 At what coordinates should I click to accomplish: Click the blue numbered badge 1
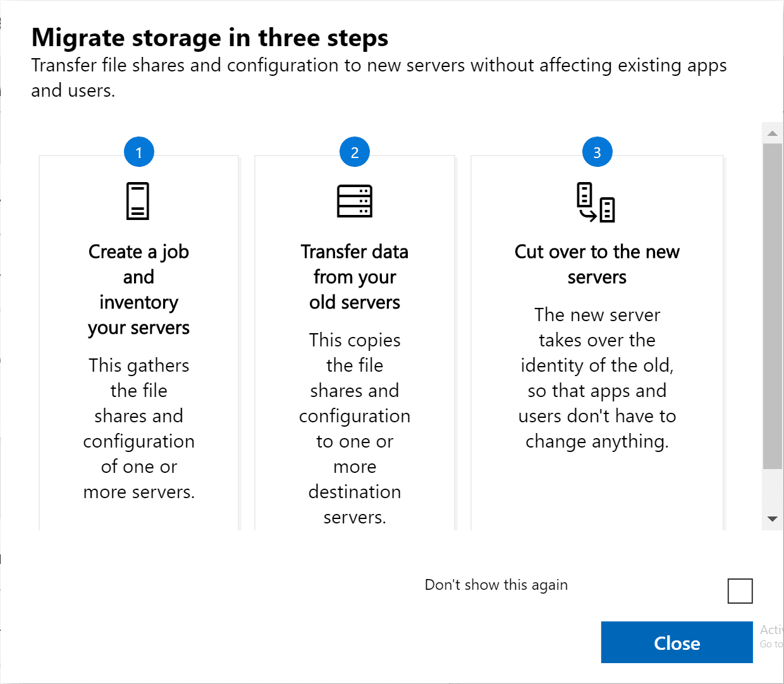click(x=139, y=151)
